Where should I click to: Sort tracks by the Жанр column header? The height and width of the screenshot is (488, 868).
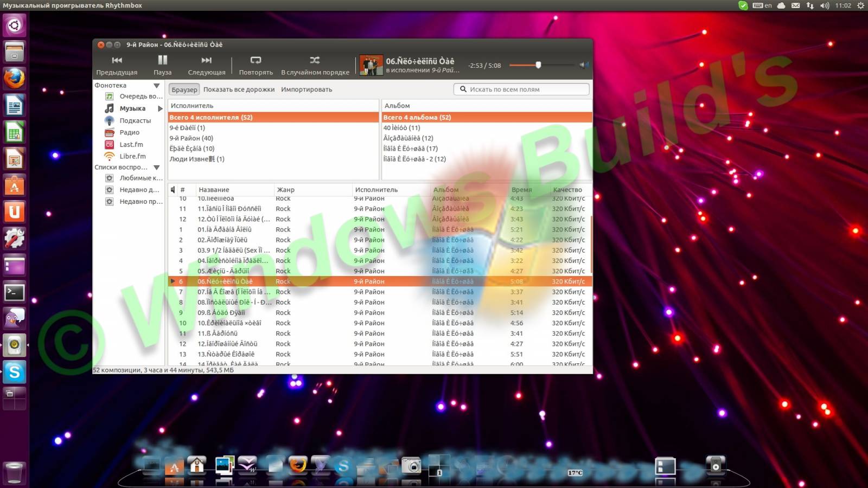tap(312, 190)
